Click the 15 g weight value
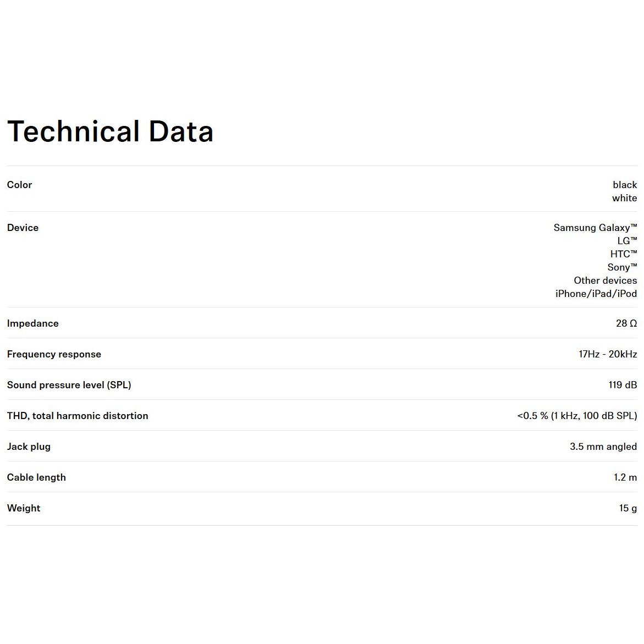 pos(628,508)
